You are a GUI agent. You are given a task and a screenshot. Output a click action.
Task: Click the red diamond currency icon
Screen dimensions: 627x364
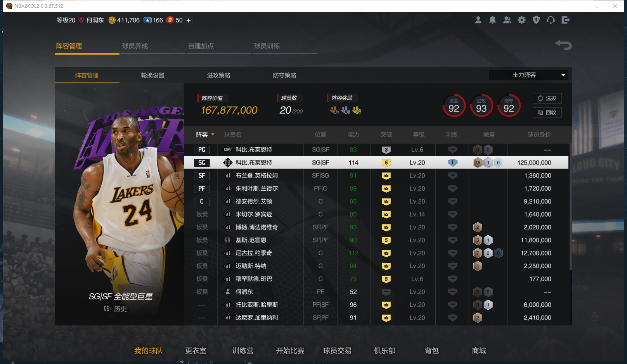[x=170, y=20]
